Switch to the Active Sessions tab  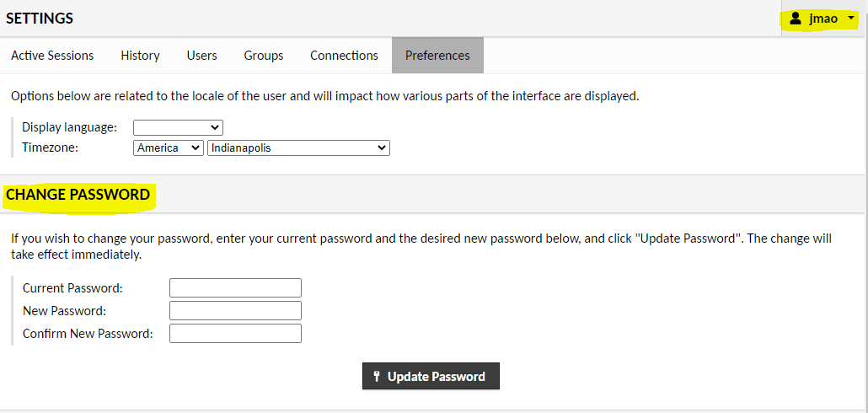52,56
